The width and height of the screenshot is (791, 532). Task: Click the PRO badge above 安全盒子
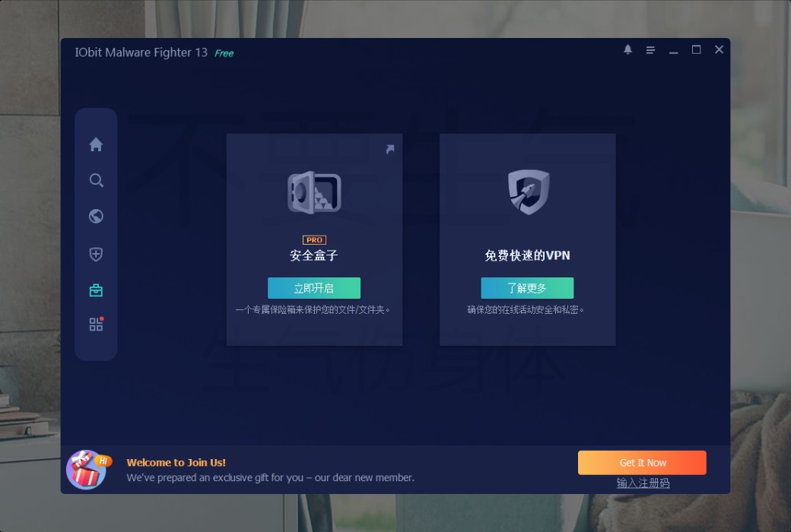click(314, 239)
